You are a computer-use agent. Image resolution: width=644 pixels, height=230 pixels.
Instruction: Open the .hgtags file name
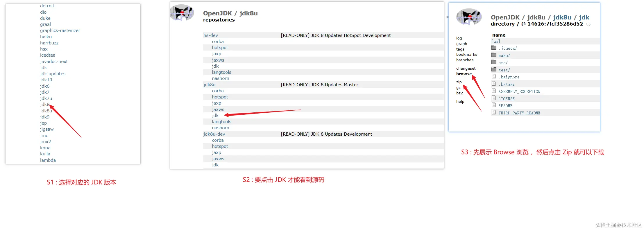[507, 84]
